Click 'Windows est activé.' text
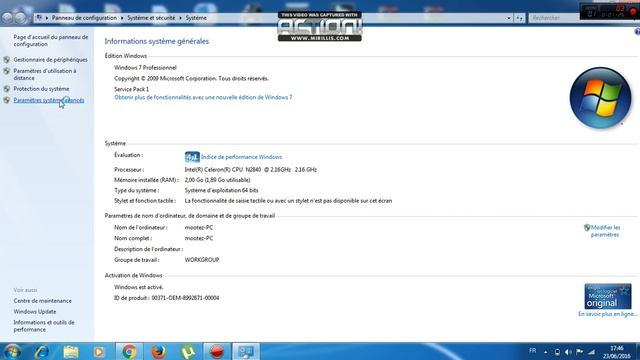 139,287
